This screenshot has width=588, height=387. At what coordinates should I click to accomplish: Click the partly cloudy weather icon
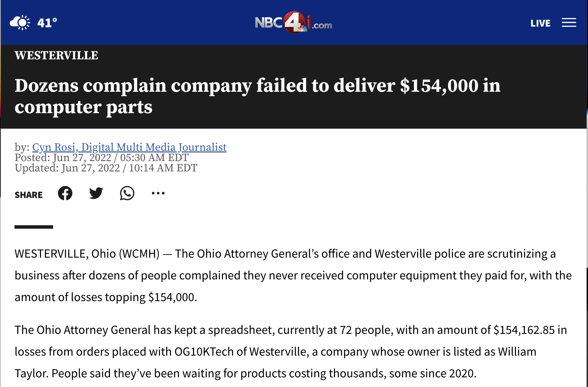[20, 23]
